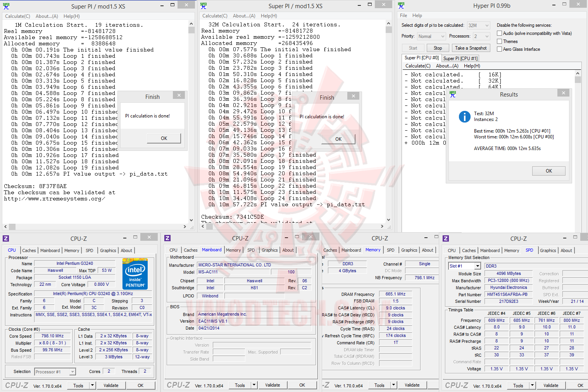This screenshot has width=588, height=392.
Task: Click the Hyper PI icon in Results title bar
Action: pos(452,94)
